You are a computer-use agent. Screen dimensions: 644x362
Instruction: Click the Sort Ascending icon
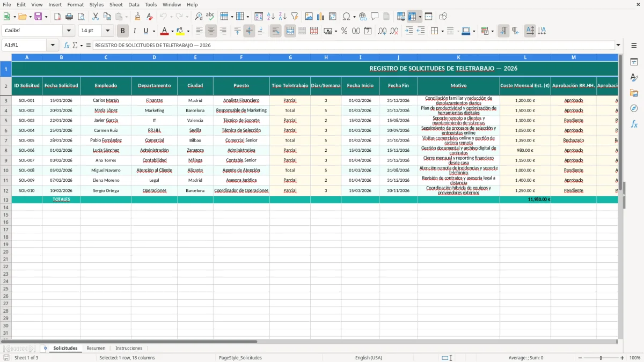[271, 17]
